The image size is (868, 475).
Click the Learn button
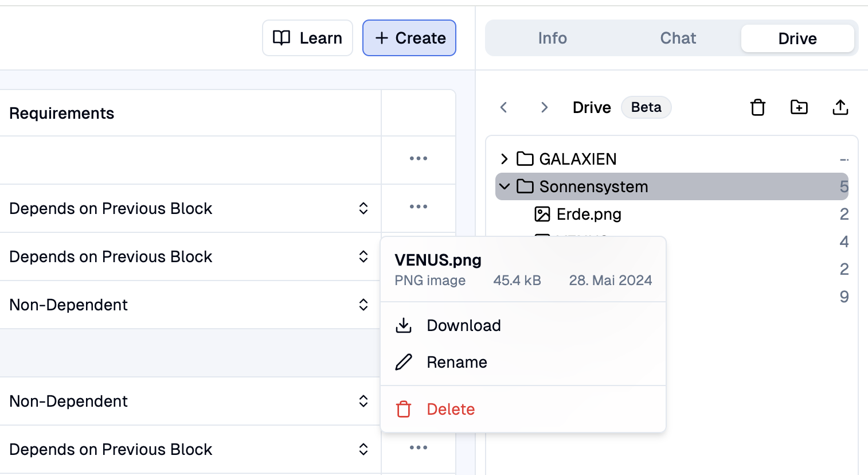(307, 38)
